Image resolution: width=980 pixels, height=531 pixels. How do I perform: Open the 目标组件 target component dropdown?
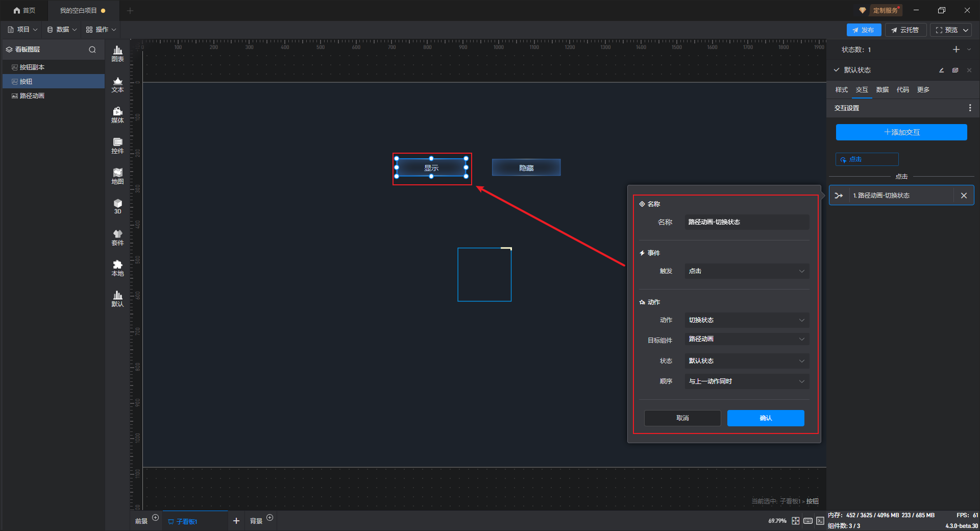[746, 339]
